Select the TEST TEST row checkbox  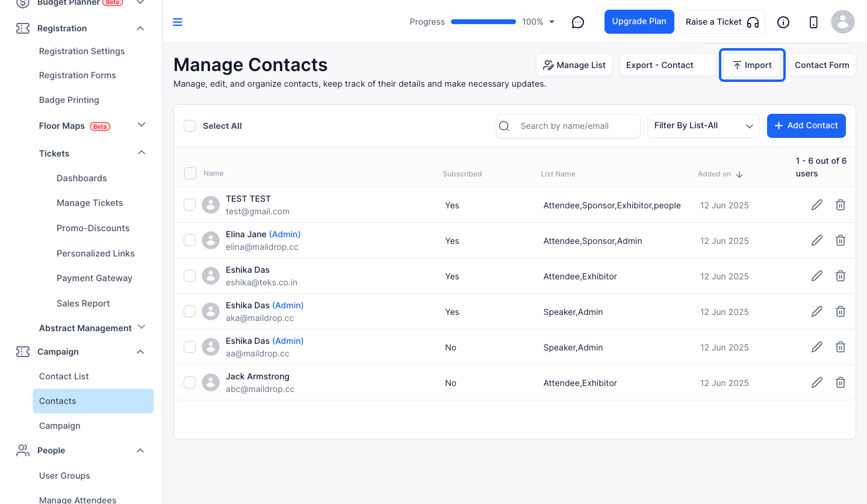pos(190,205)
